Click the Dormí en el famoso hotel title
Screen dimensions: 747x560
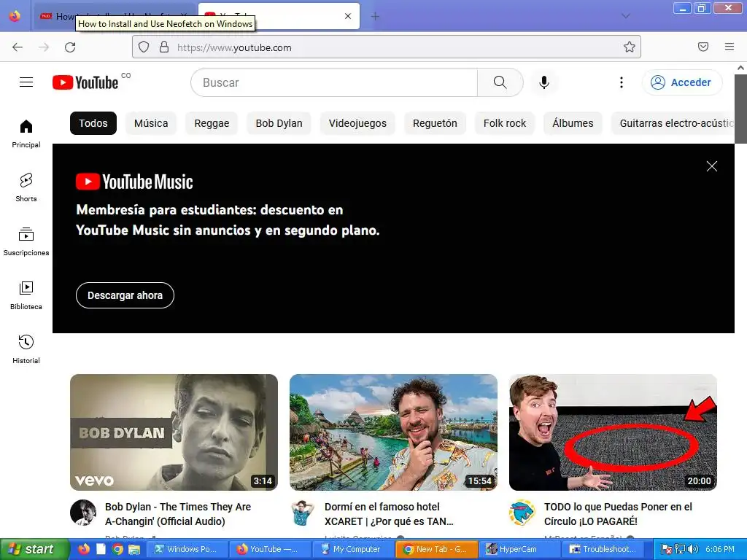coord(389,514)
